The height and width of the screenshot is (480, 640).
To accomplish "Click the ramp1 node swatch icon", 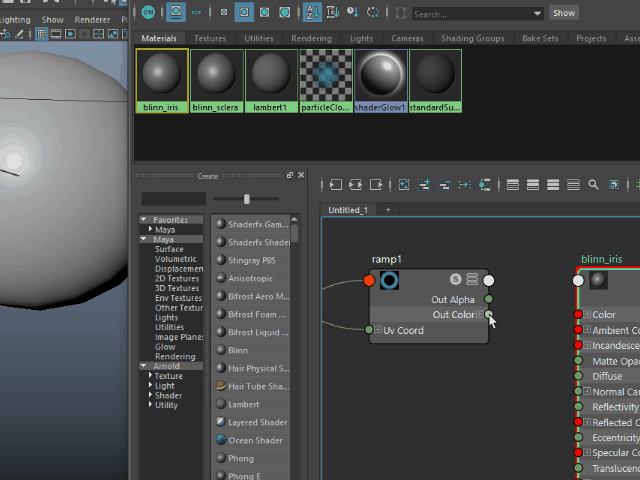I will (x=389, y=280).
